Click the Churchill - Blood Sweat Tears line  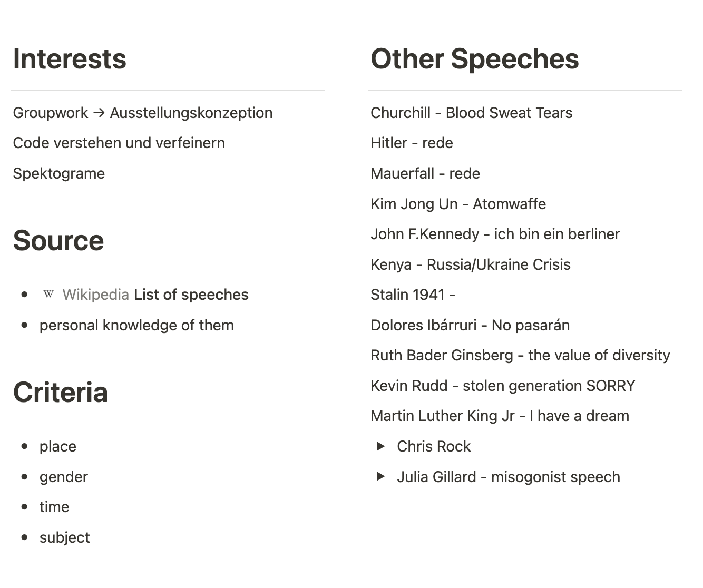coord(471,113)
